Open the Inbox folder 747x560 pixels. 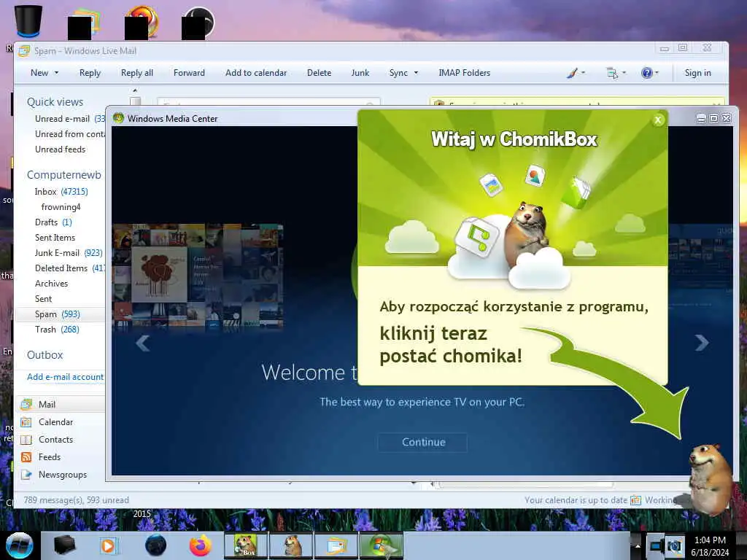click(x=61, y=192)
